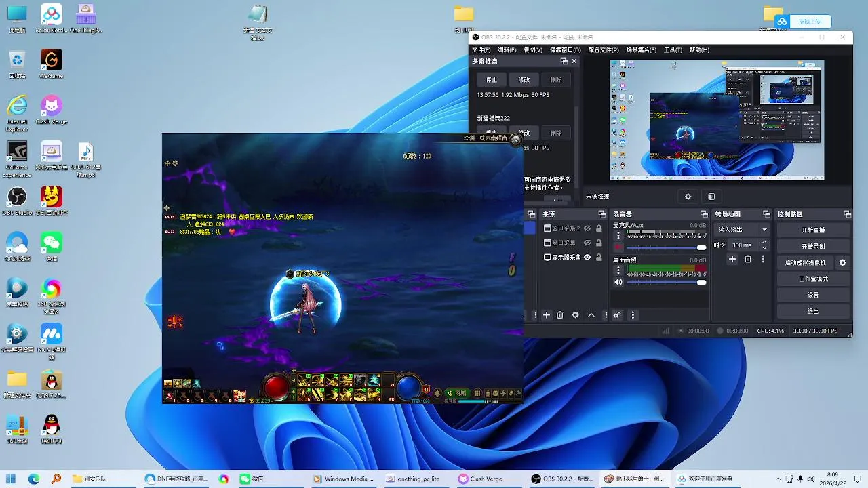Click the top 修改 button in 多路推流
868x488 pixels.
(x=524, y=79)
